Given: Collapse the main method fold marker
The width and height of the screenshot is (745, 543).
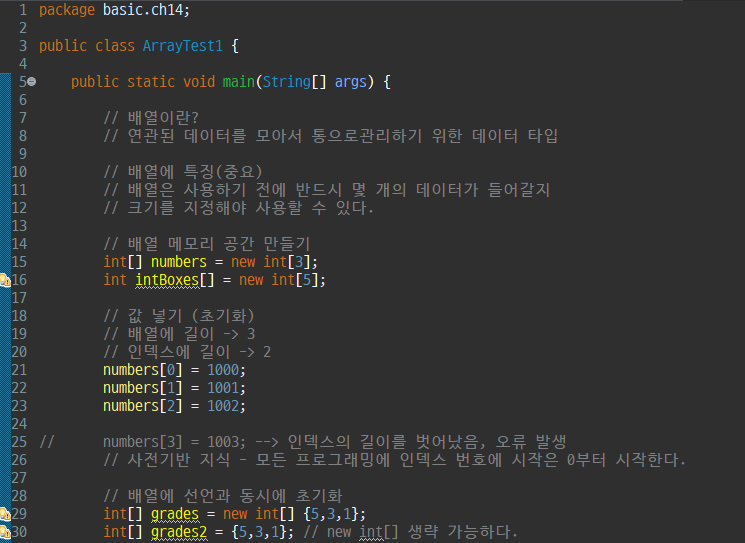Looking at the screenshot, I should pos(31,82).
